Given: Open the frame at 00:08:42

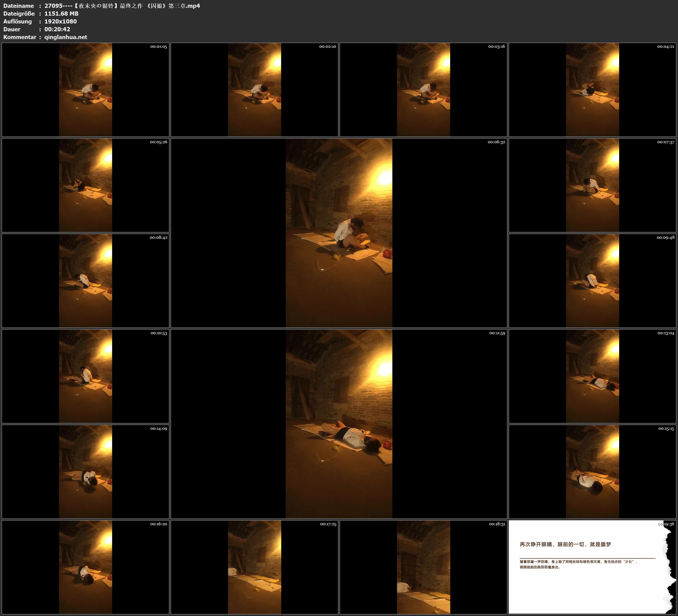Looking at the screenshot, I should [85, 280].
